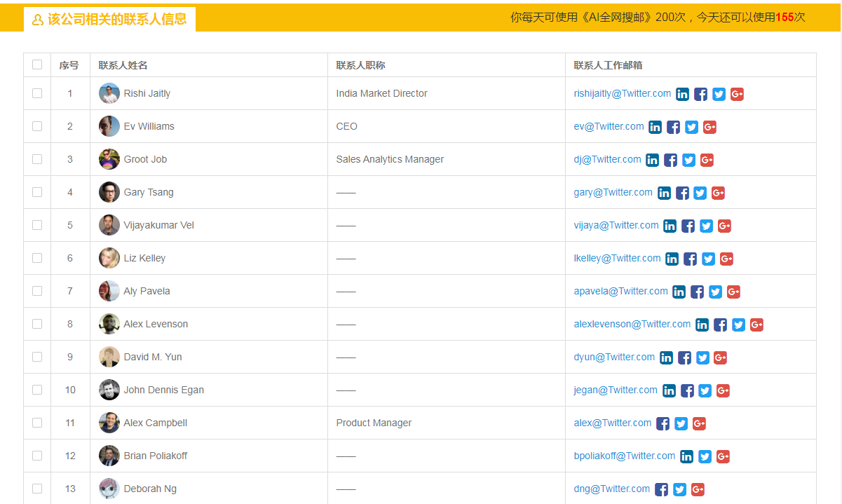This screenshot has height=504, width=842.
Task: Open email link ev@Twitter.com
Action: (x=609, y=126)
